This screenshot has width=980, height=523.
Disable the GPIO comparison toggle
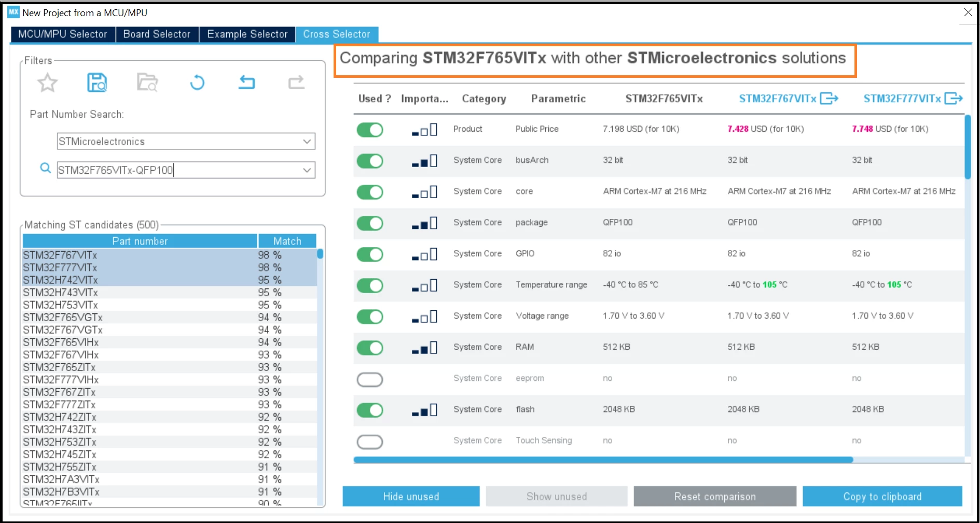tap(370, 254)
